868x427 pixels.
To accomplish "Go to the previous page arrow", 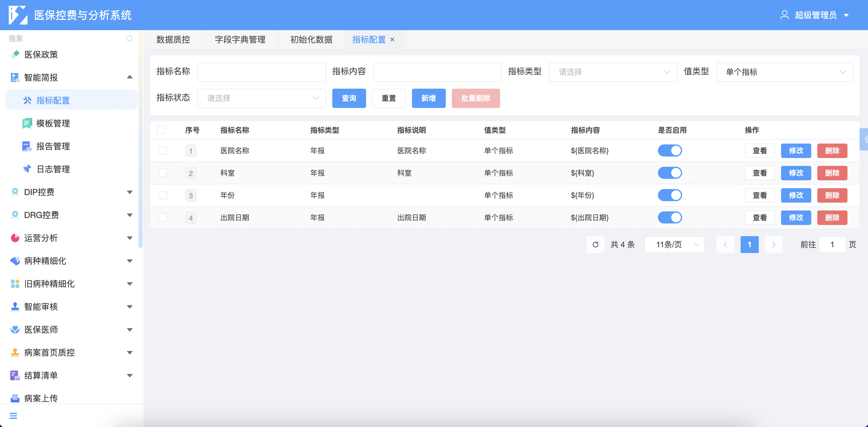I will [725, 245].
